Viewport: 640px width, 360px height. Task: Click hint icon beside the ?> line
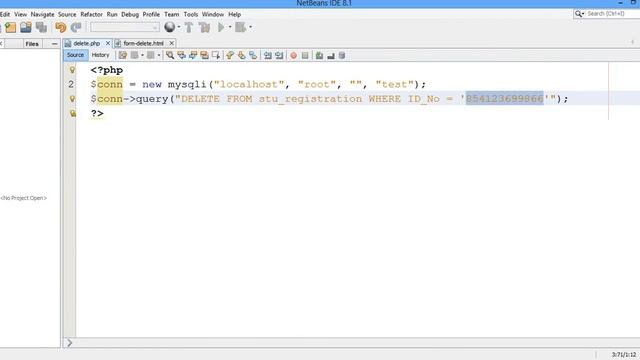[72, 113]
